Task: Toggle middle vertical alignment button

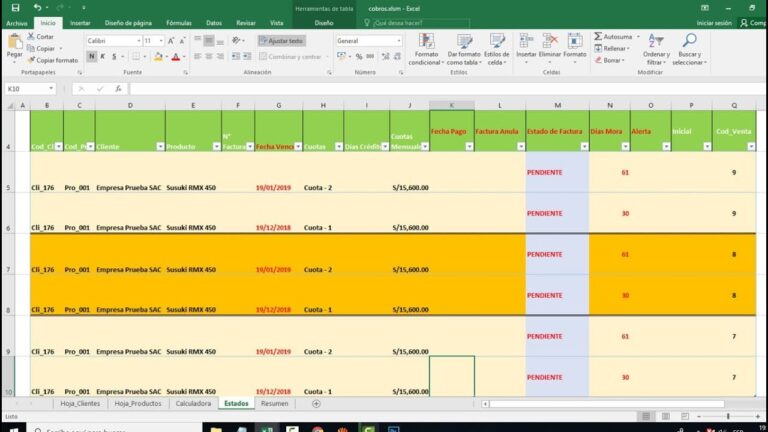Action: pyautogui.click(x=209, y=41)
